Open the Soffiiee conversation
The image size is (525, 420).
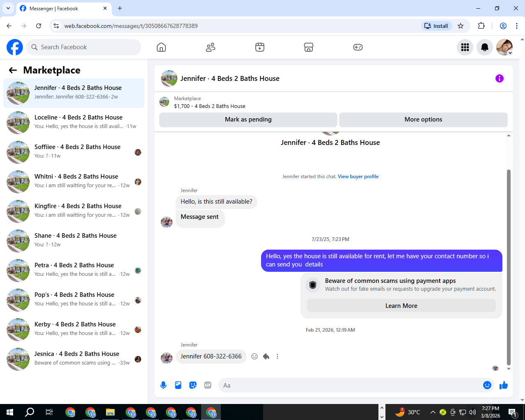click(x=74, y=152)
